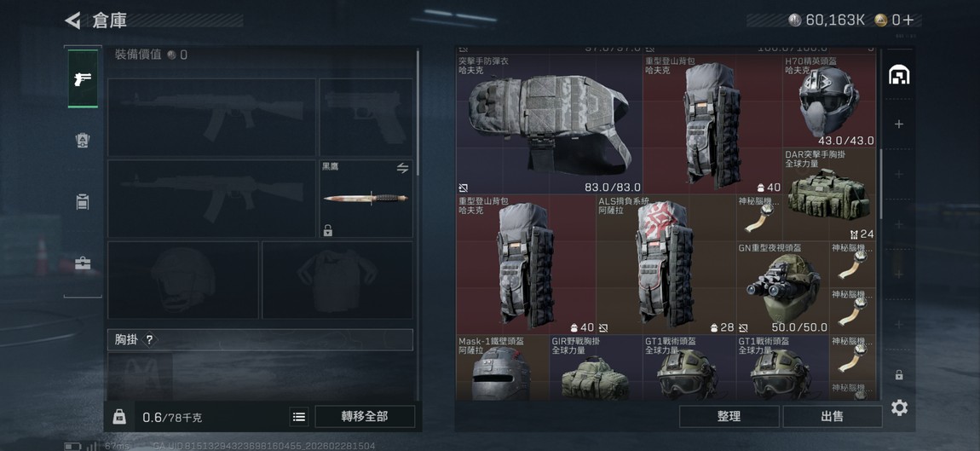Select the weapons tab with pistol icon

83,78
